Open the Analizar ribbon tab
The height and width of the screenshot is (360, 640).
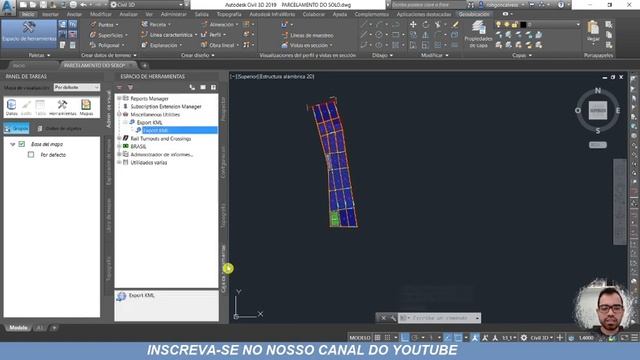(129, 14)
